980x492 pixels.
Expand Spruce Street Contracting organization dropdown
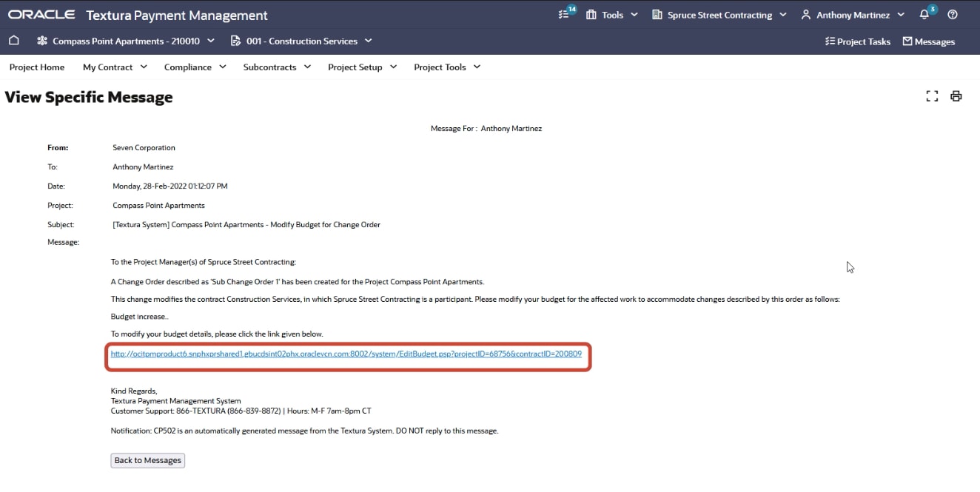pyautogui.click(x=783, y=15)
